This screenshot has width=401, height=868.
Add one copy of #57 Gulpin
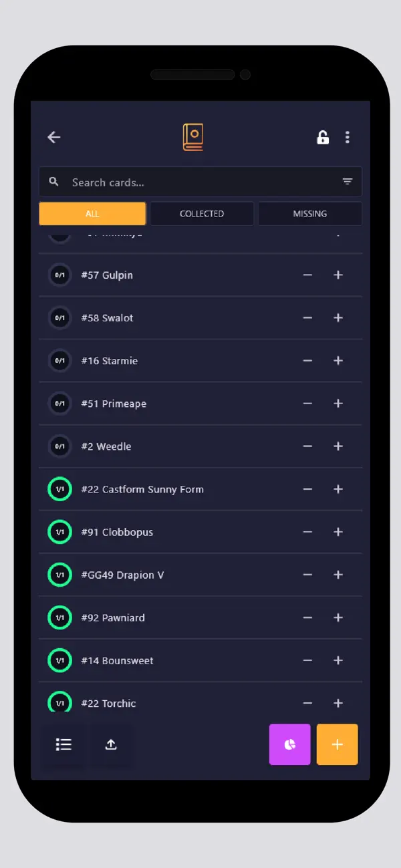(x=338, y=275)
